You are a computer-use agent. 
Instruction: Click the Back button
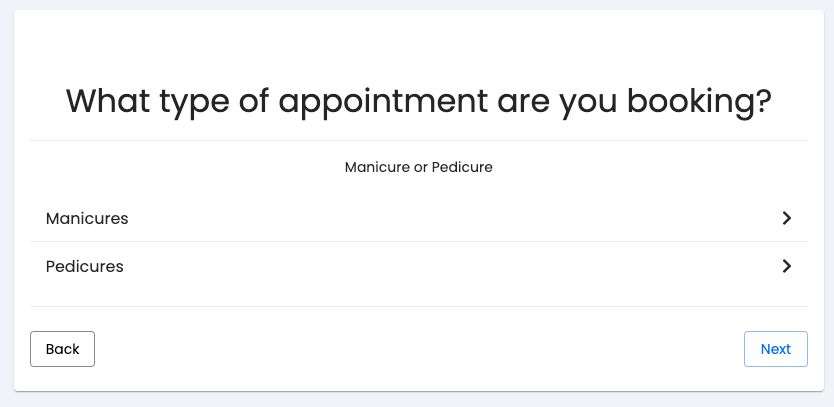pos(62,349)
